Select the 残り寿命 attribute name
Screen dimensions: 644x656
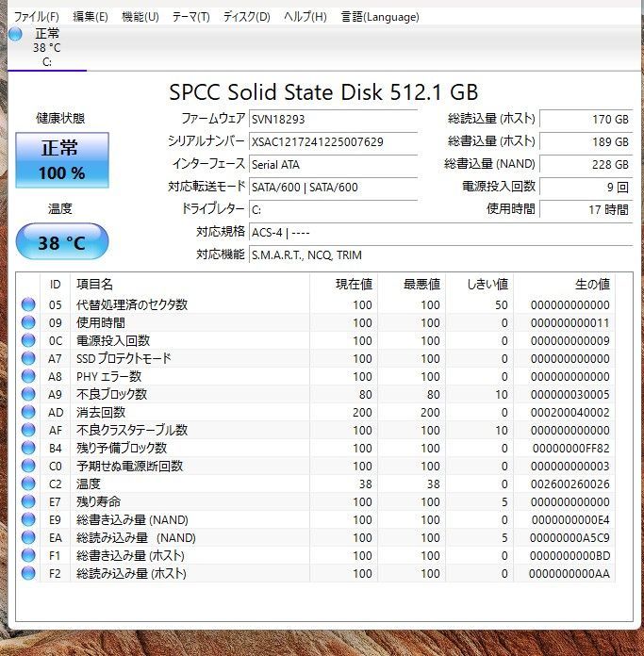tap(98, 501)
